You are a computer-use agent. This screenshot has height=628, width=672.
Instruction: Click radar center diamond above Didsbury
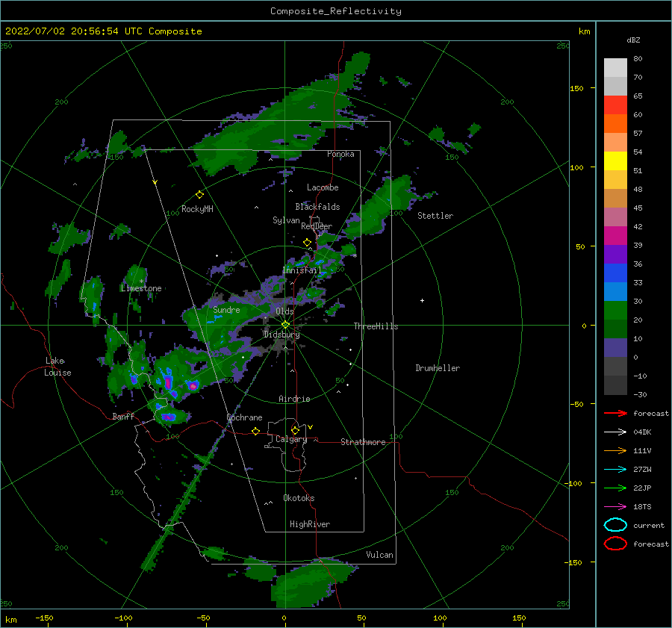(x=285, y=325)
